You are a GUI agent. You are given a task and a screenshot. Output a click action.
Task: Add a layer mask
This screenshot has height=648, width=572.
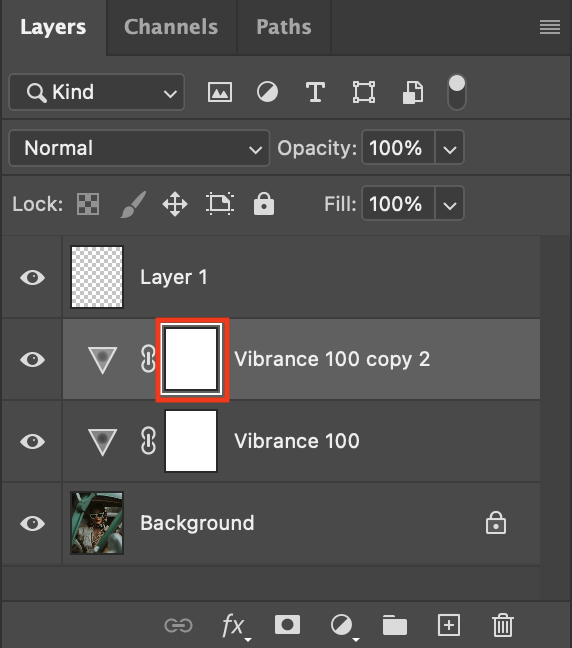[287, 624]
